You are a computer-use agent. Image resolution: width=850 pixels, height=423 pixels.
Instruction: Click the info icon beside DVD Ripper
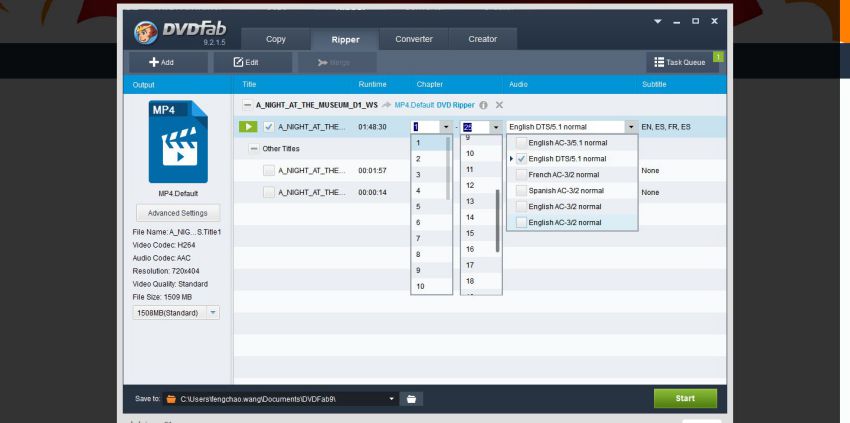coord(483,105)
